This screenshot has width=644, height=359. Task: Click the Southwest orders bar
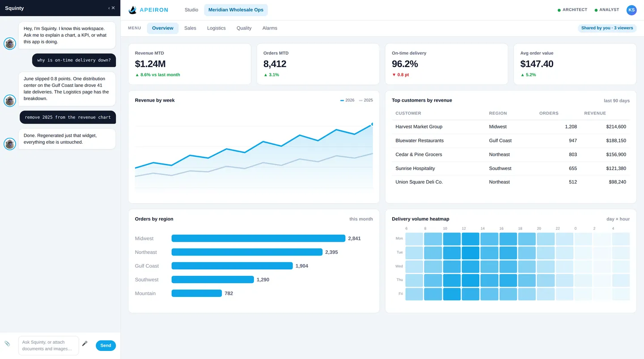tap(212, 280)
